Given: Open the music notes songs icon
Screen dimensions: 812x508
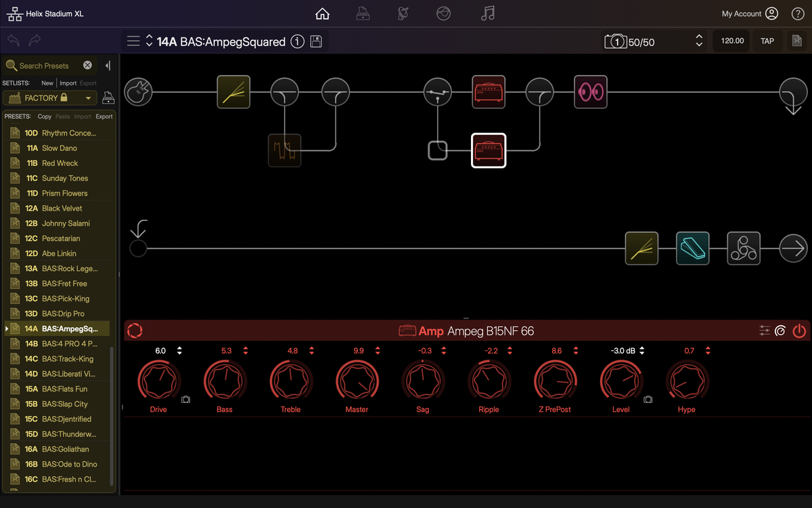Looking at the screenshot, I should click(x=487, y=14).
